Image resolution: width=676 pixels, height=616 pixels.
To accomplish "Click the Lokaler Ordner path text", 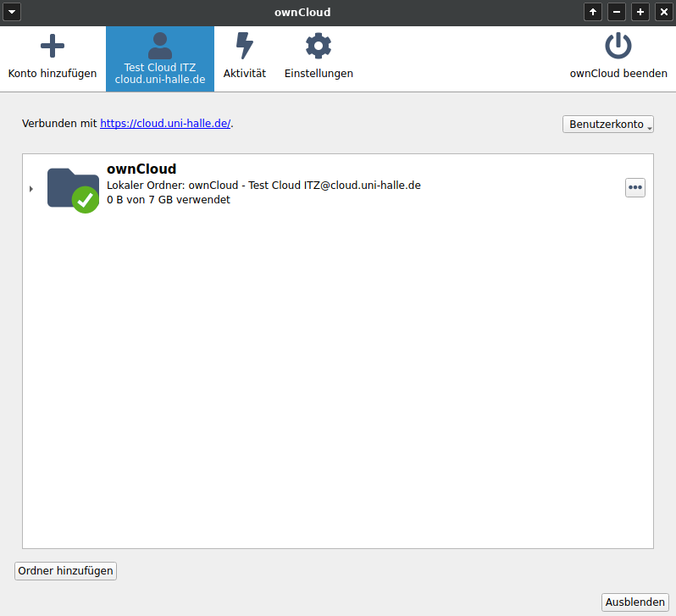I will pyautogui.click(x=263, y=186).
